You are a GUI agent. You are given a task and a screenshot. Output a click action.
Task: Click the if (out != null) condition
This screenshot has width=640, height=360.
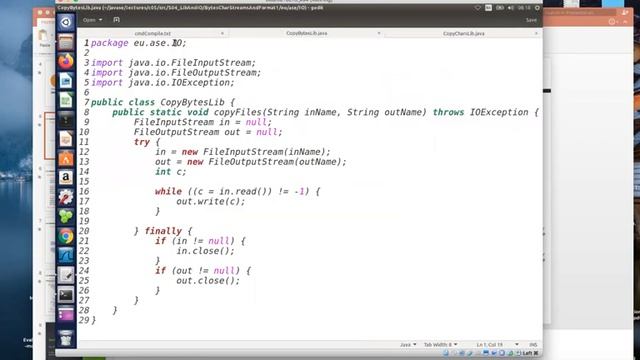pyautogui.click(x=203, y=271)
